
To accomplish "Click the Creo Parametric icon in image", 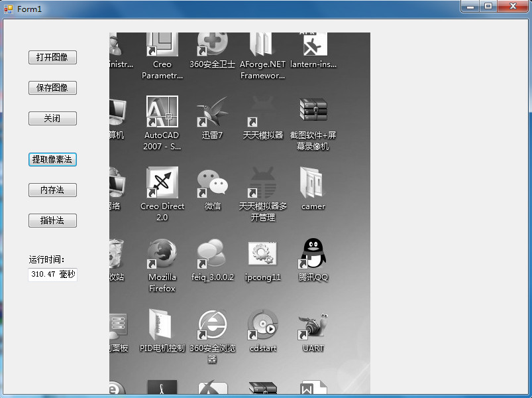I will pyautogui.click(x=162, y=44).
